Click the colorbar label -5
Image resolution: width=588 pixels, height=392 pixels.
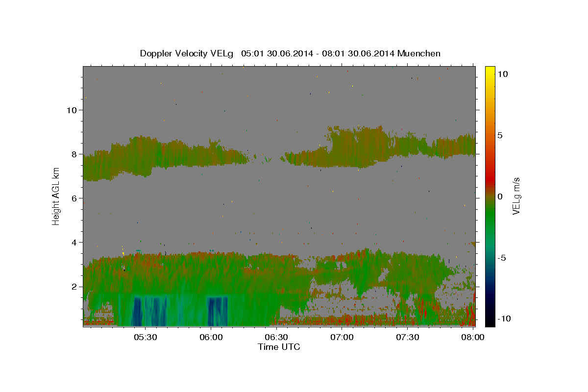[x=502, y=258]
